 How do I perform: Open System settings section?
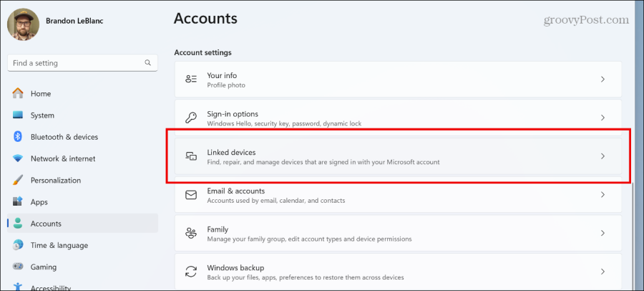point(82,115)
